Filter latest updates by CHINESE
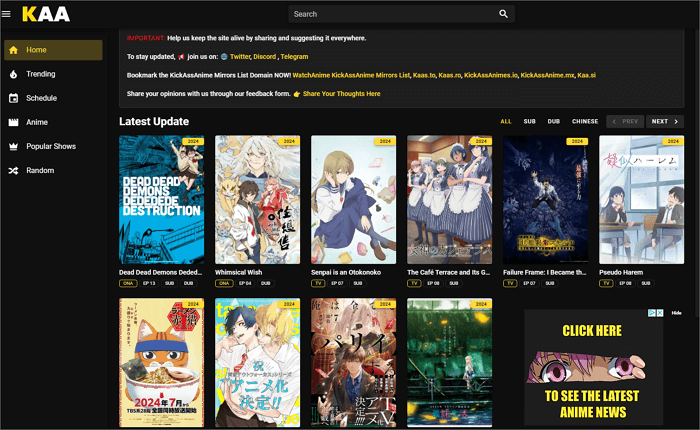Image resolution: width=700 pixels, height=430 pixels. click(x=585, y=121)
